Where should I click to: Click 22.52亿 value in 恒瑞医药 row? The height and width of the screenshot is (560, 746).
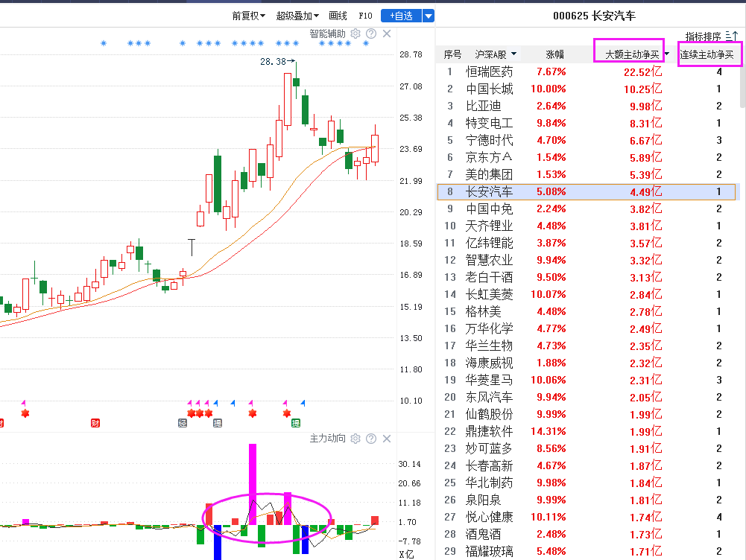(642, 71)
